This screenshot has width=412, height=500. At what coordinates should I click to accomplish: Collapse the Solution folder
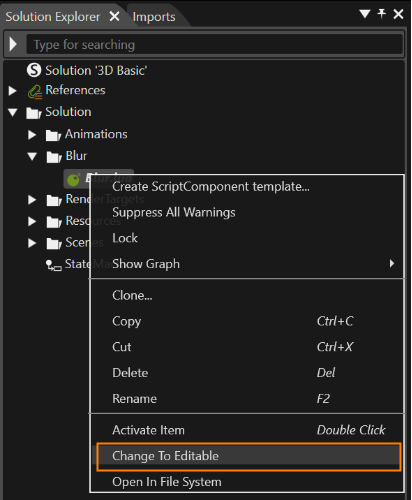[x=13, y=112]
